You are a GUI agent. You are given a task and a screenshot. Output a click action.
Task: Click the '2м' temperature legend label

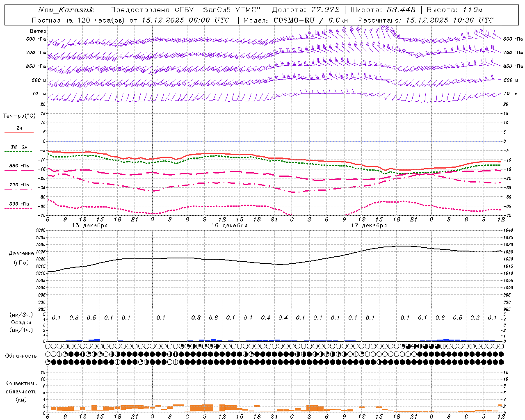pos(19,128)
